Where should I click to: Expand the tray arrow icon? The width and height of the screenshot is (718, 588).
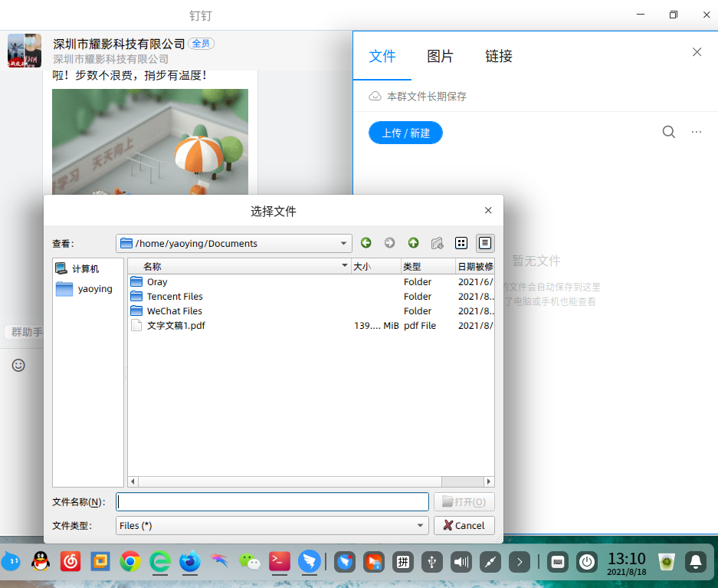(x=520, y=561)
